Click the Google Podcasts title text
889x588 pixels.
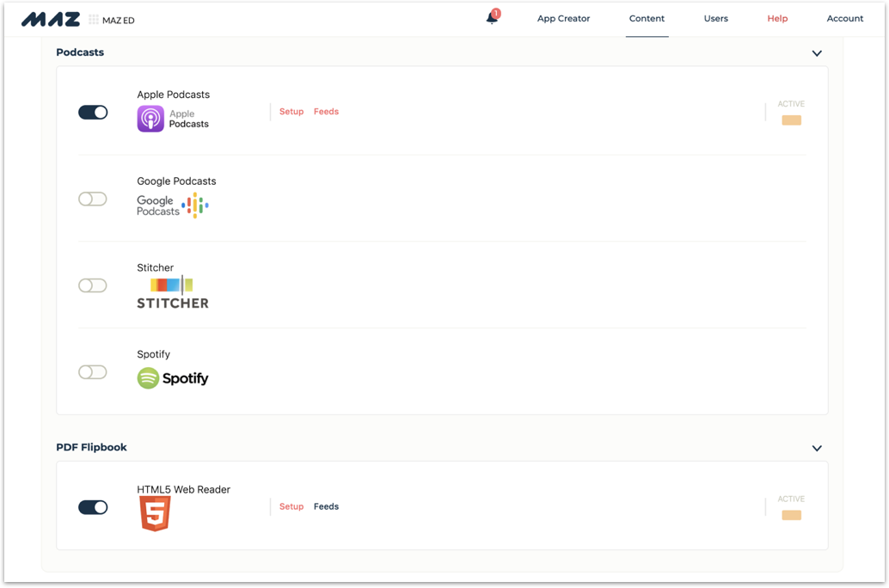pos(176,181)
